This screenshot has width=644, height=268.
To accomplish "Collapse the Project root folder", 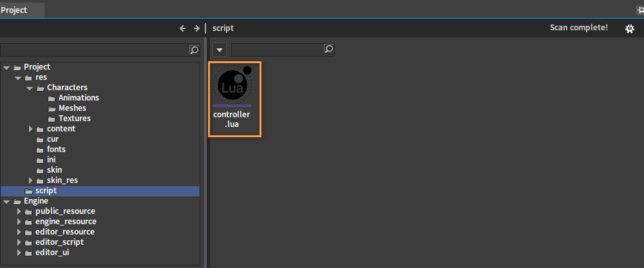I will click(7, 67).
